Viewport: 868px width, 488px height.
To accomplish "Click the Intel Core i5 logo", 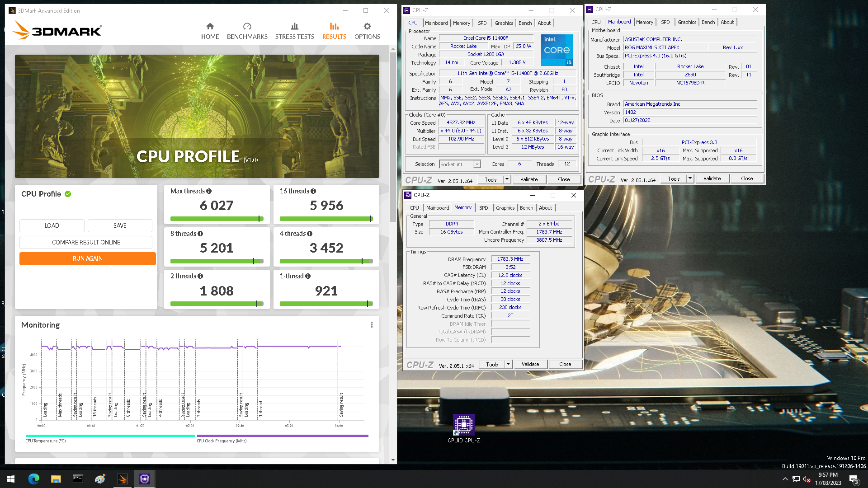I will 557,50.
